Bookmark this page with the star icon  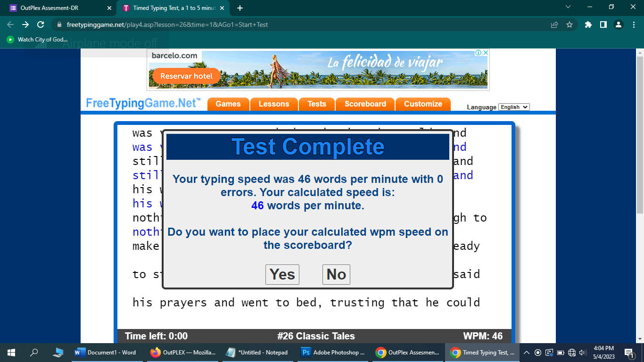tap(570, 25)
